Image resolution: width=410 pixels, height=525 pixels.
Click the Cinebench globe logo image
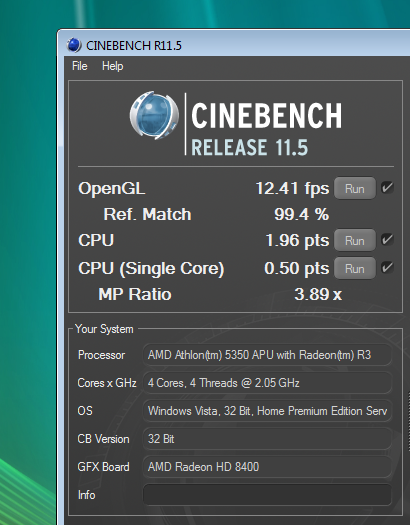click(154, 116)
